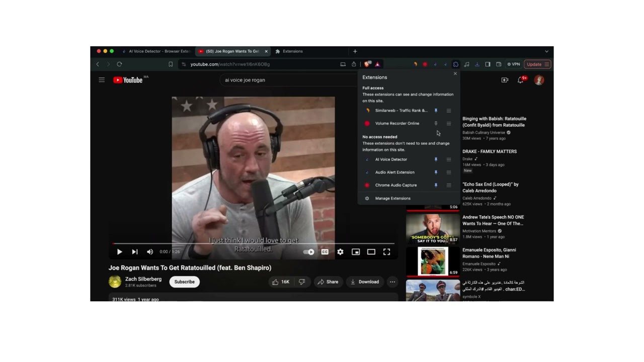
Task: Share the video
Action: pos(328,282)
